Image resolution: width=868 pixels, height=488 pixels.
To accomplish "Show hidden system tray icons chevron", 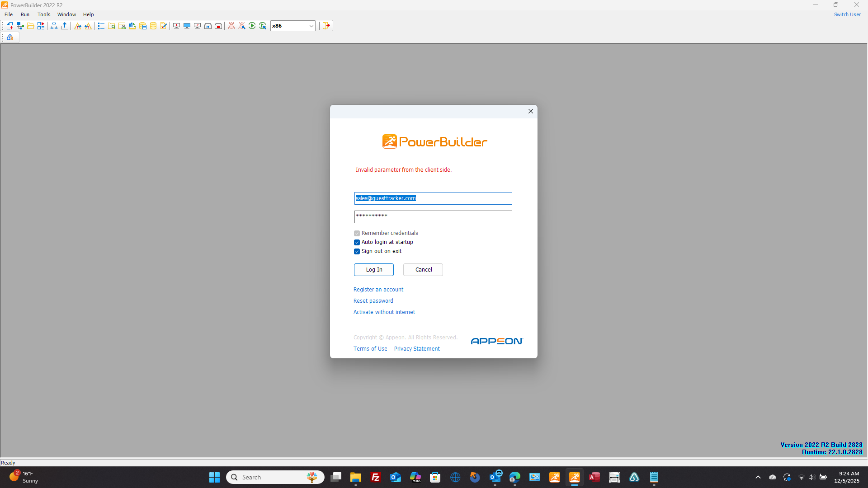I will point(758,477).
